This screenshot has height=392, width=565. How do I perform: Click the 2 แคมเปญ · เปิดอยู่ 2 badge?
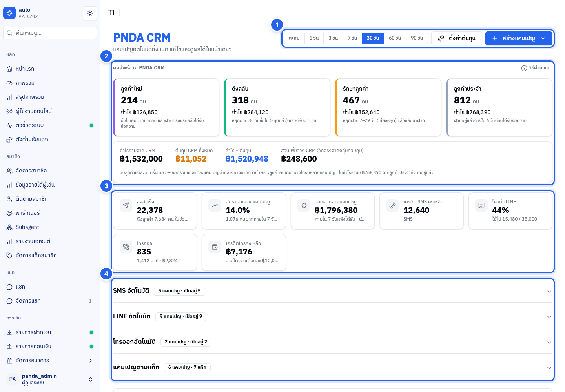[186, 342]
